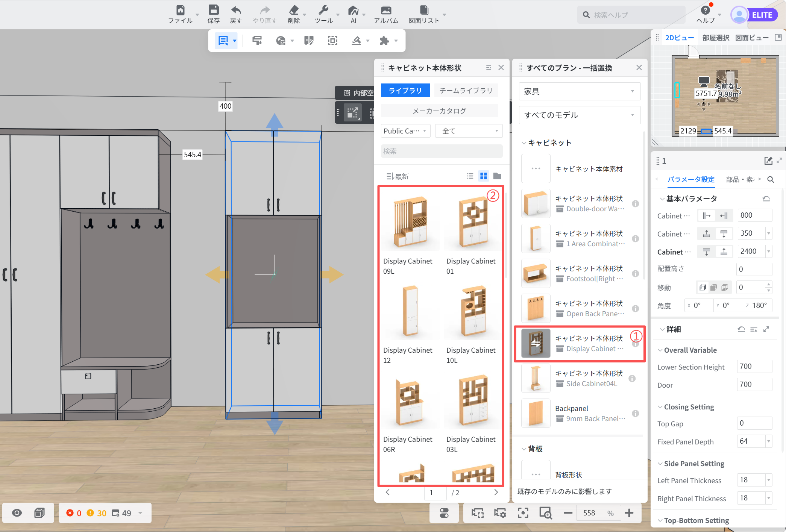Zoom in with the plus button
This screenshot has height=532, width=786.
coord(629,513)
